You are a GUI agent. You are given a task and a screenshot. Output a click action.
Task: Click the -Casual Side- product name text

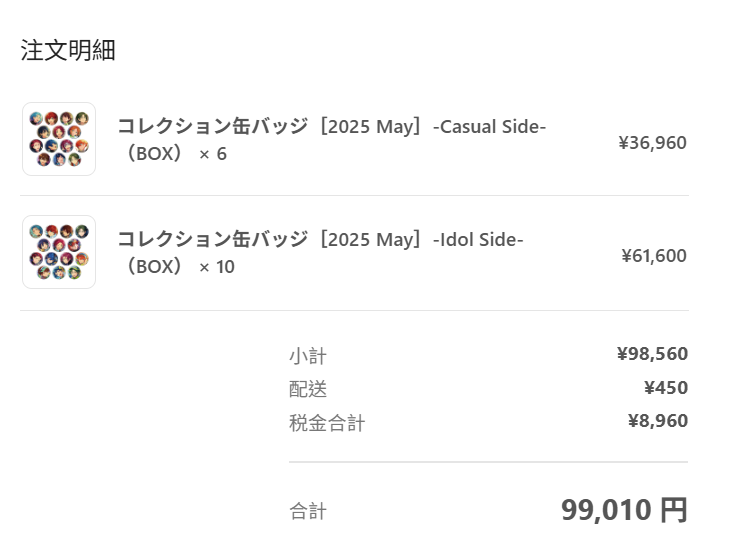489,126
